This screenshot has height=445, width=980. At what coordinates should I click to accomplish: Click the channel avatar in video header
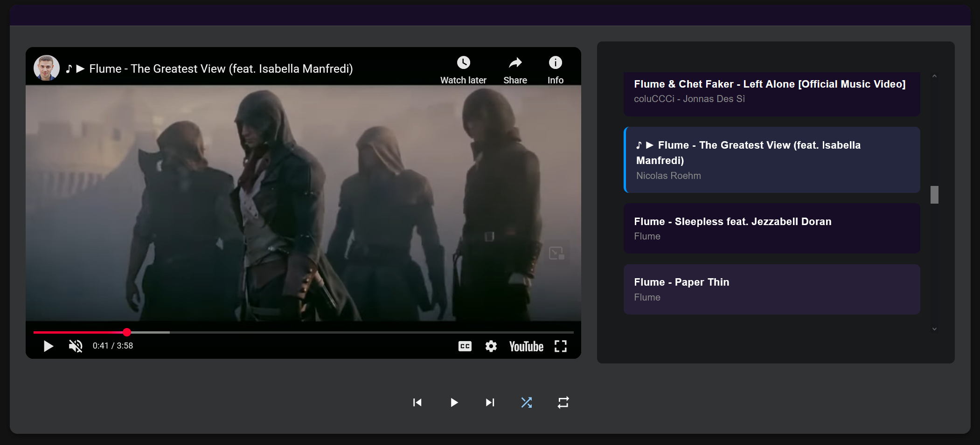47,68
